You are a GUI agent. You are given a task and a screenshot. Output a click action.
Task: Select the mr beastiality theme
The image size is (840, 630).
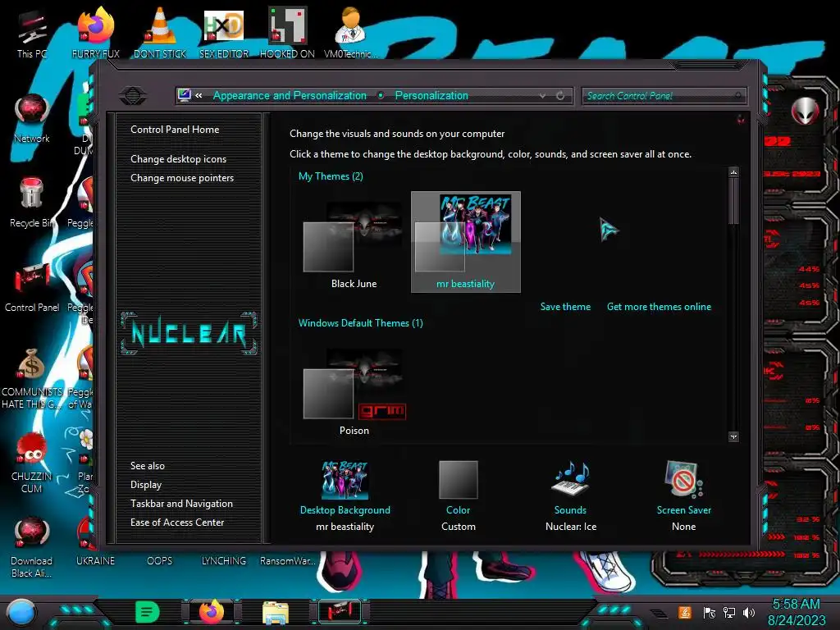tap(466, 242)
